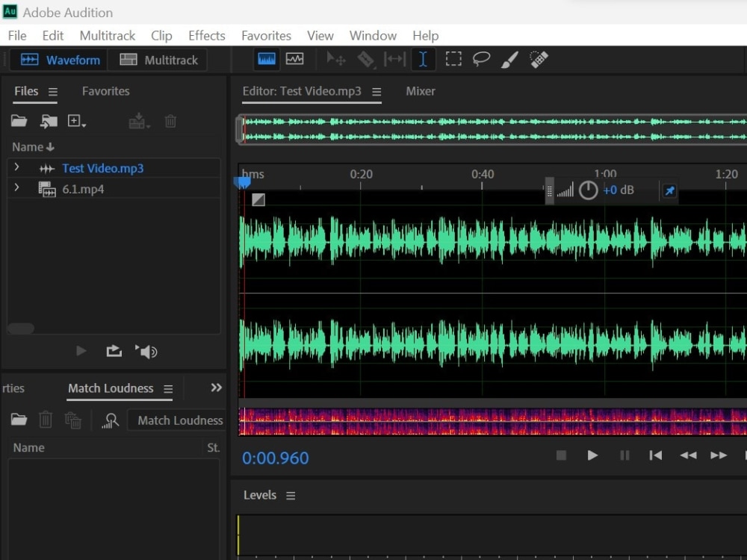
Task: Click the Pause button in transport
Action: pos(624,455)
